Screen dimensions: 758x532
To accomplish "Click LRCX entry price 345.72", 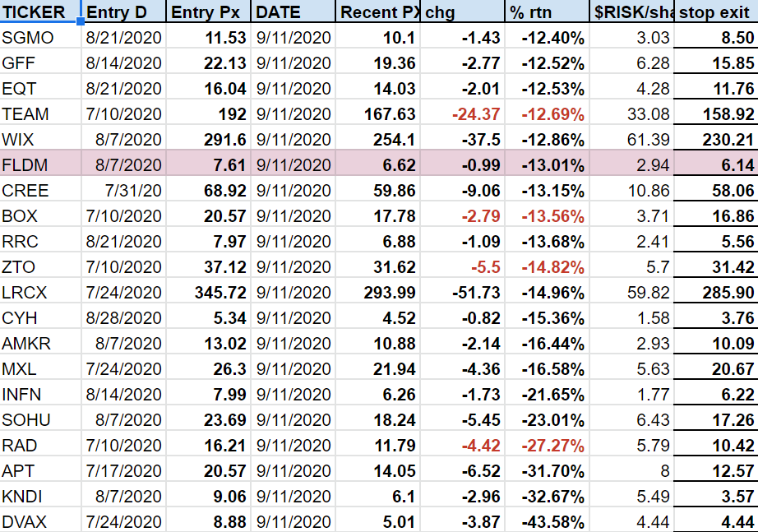I will pyautogui.click(x=220, y=293).
